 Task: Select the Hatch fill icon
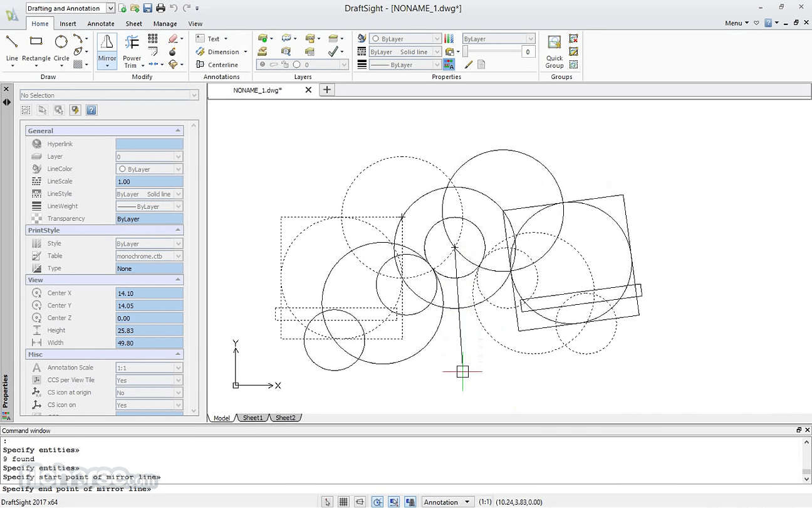coord(78,65)
